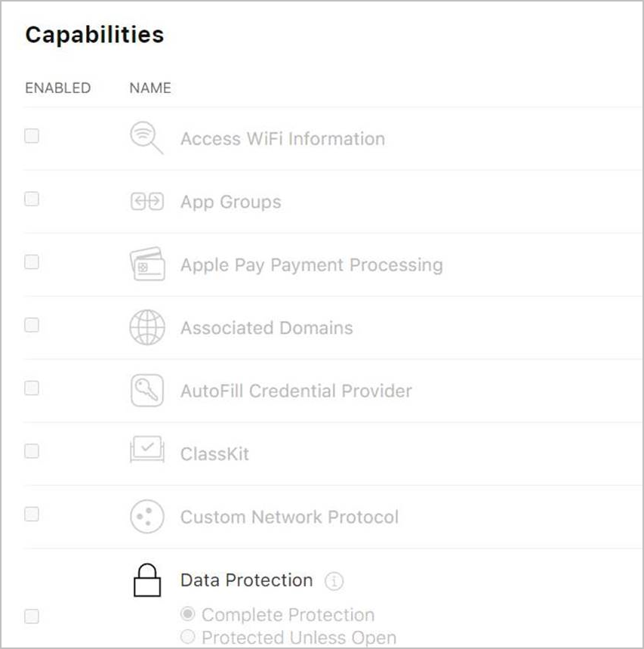Screen dimensions: 644x649
Task: Tick the Apple Pay Payment Processing checkbox
Action: pyautogui.click(x=32, y=262)
